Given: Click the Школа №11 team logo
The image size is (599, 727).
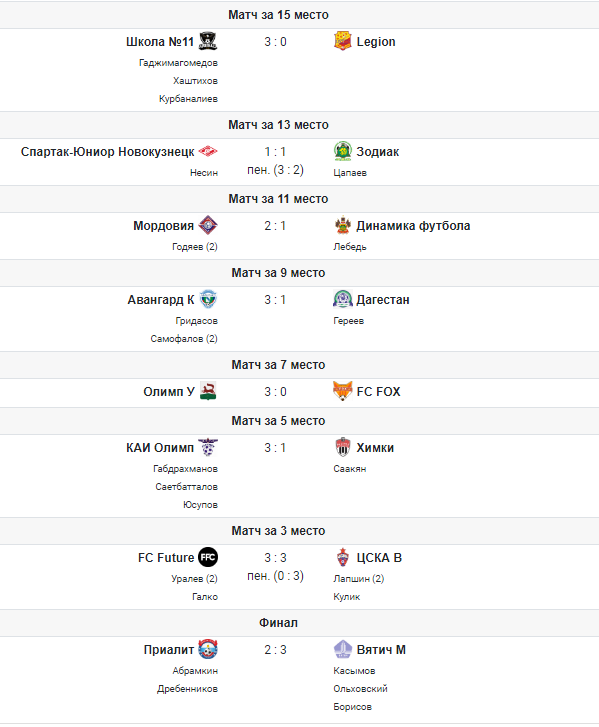Looking at the screenshot, I should coord(208,41).
